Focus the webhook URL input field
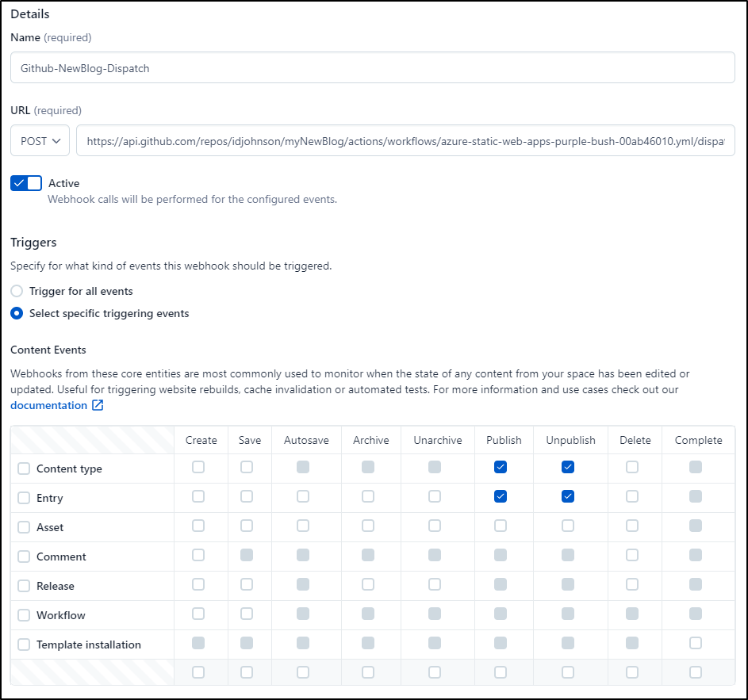This screenshot has width=748, height=700. 405,140
